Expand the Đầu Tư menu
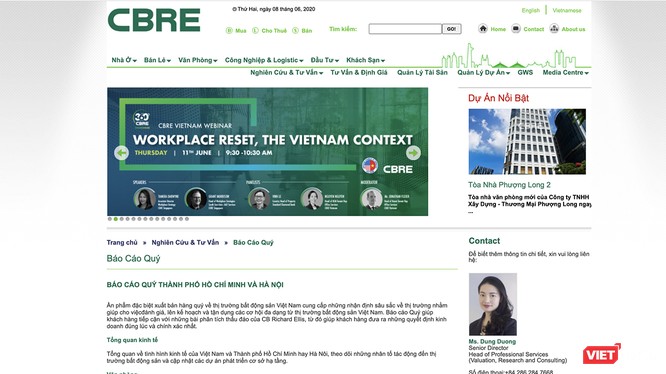Viewport: 666px width, 374px height. coord(325,60)
